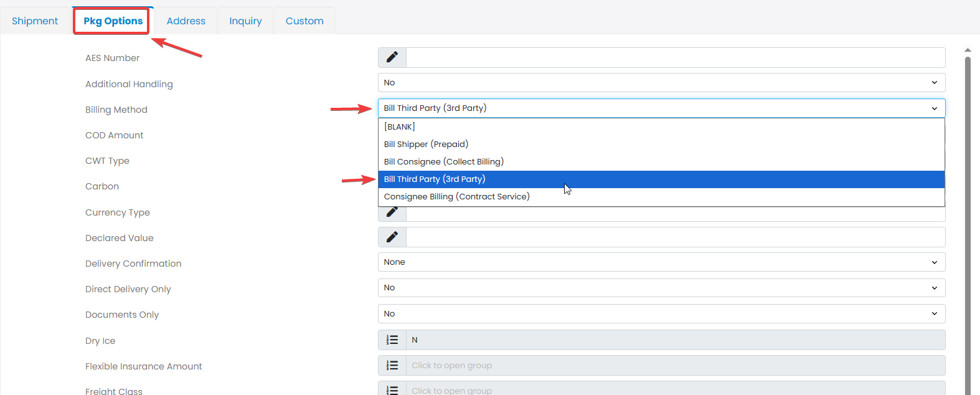The image size is (980, 395).
Task: Click the Dry Ice label
Action: [100, 341]
